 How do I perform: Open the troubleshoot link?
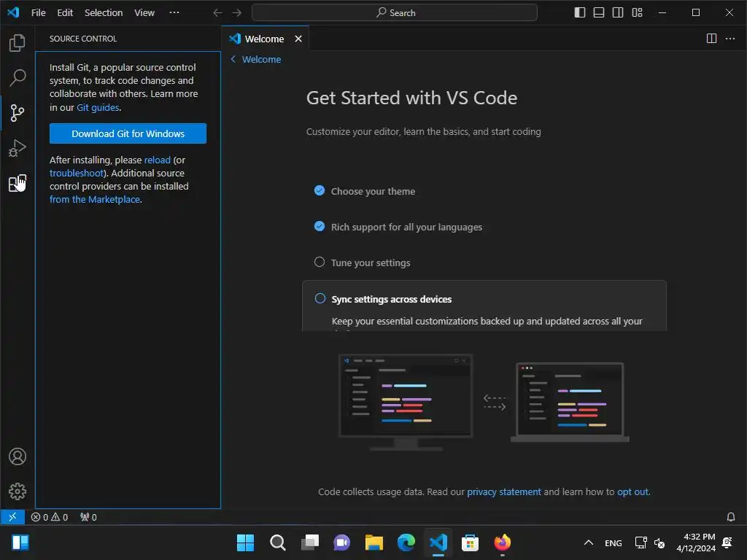coord(76,173)
